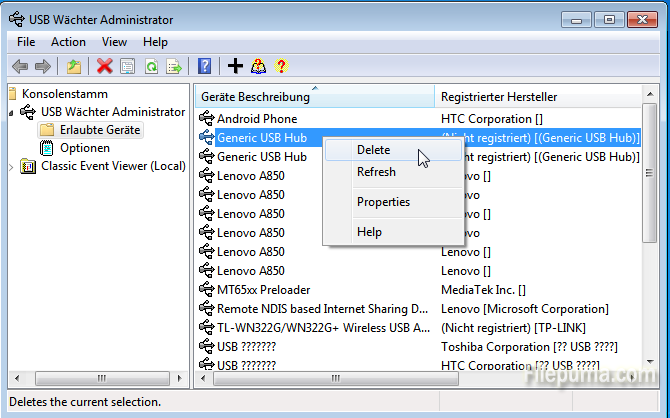The height and width of the screenshot is (418, 670).
Task: Click the Export List toolbar icon
Action: (174, 66)
